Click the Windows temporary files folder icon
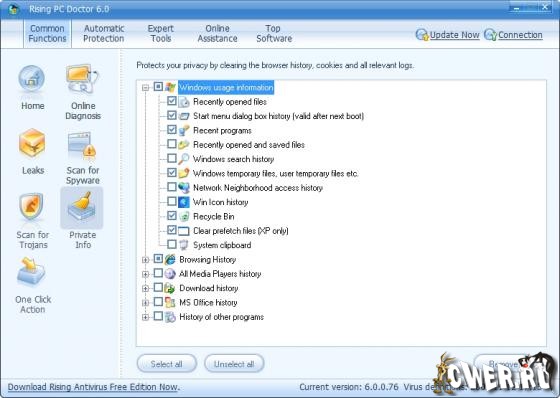 (184, 173)
